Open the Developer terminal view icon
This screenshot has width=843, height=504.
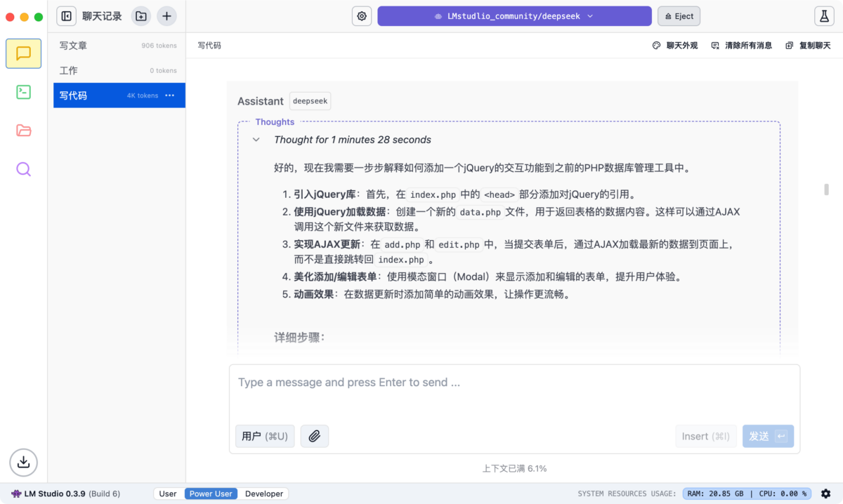coord(23,91)
